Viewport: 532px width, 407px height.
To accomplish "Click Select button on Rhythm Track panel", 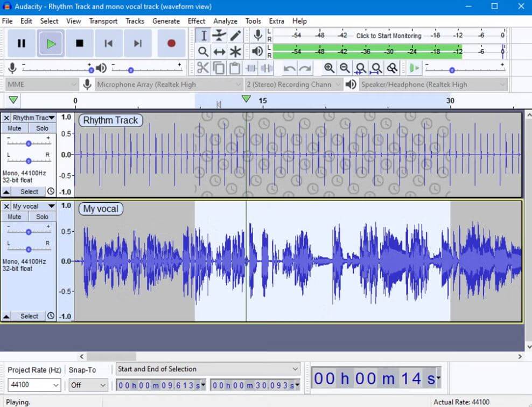I will point(29,191).
